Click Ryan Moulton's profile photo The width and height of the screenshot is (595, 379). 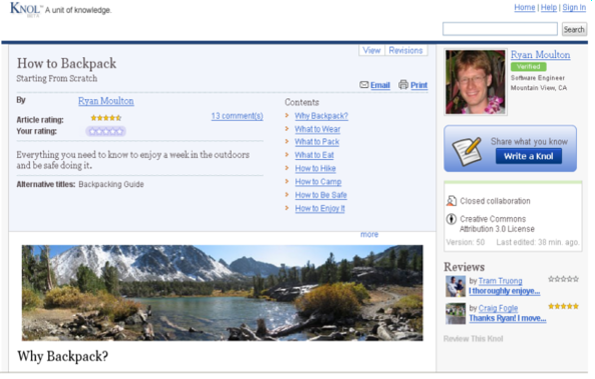(475, 82)
